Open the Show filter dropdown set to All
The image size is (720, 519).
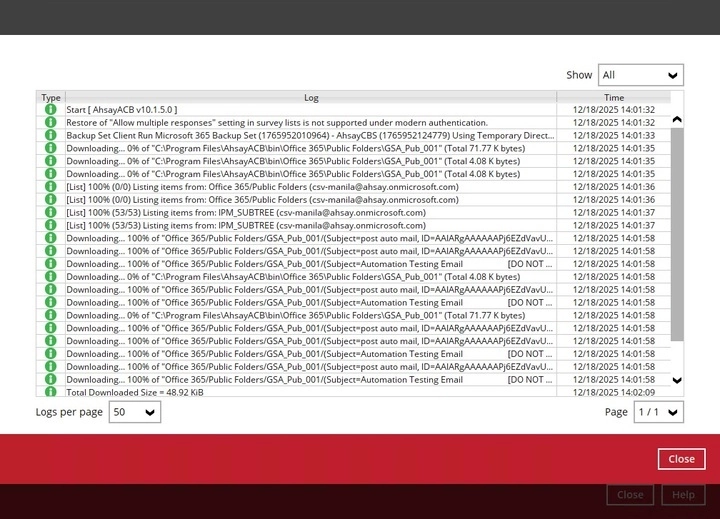click(641, 75)
